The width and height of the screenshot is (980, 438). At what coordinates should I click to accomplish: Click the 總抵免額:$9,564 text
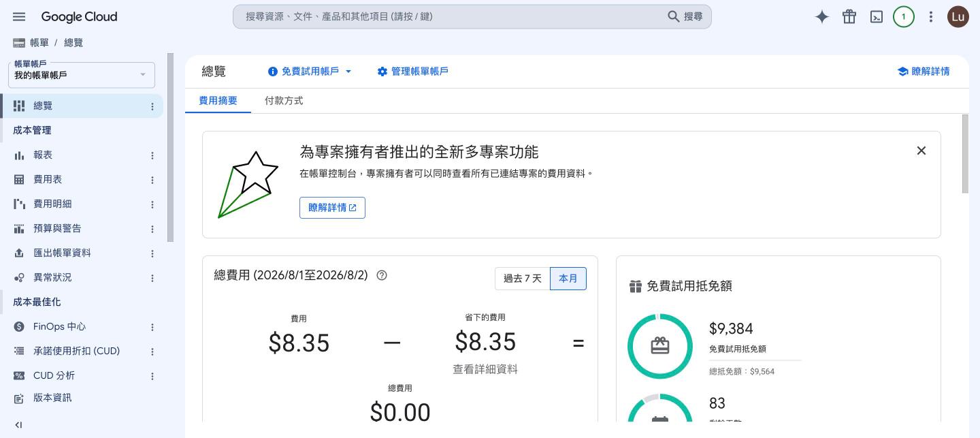pyautogui.click(x=742, y=372)
